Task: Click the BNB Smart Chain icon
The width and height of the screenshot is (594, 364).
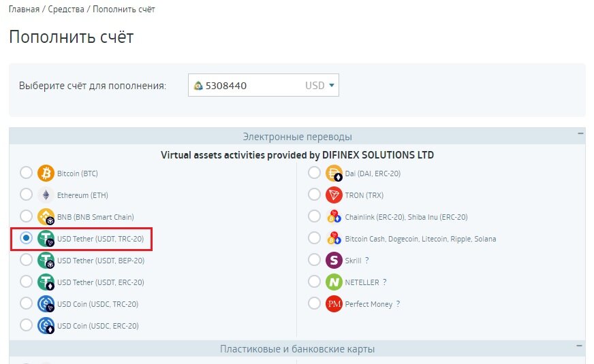Action: (x=46, y=217)
